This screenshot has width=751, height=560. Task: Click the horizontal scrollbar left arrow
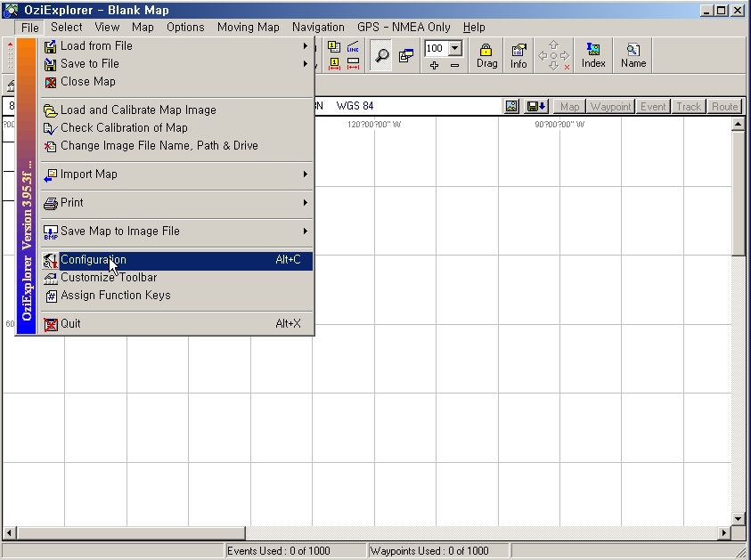click(x=9, y=532)
